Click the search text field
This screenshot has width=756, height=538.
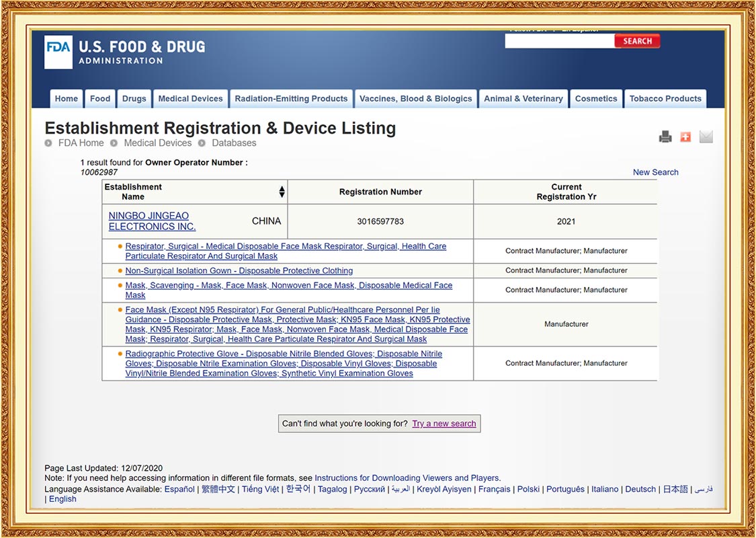559,42
